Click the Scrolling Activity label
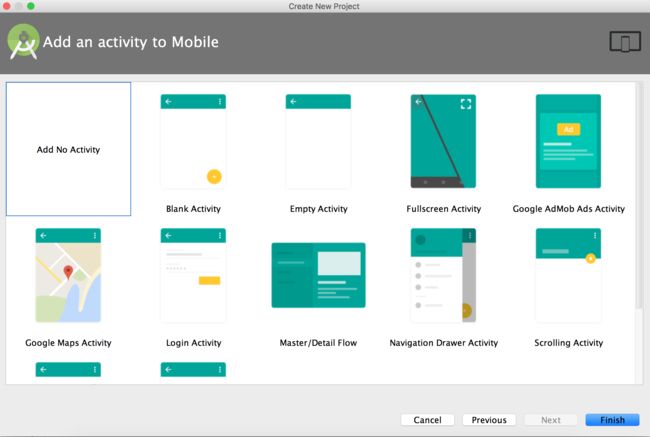The height and width of the screenshot is (437, 650). click(x=568, y=343)
